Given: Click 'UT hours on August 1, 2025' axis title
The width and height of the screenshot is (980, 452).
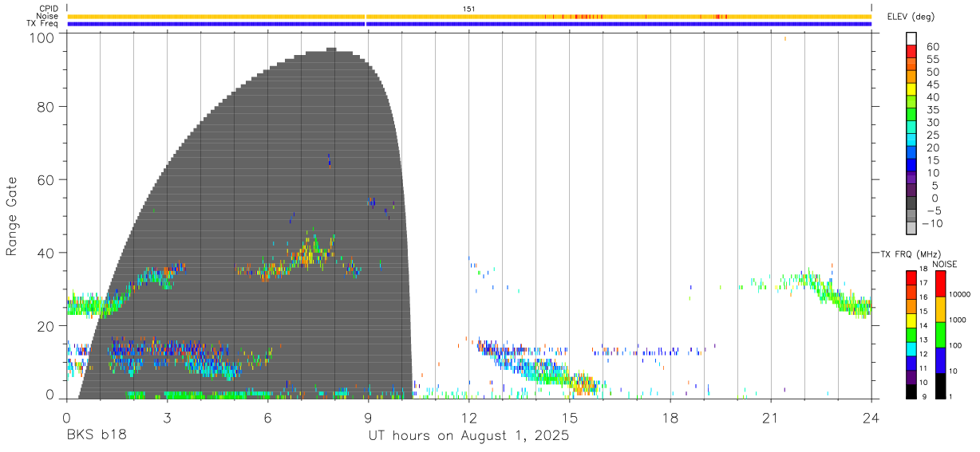Looking at the screenshot, I should [x=468, y=437].
